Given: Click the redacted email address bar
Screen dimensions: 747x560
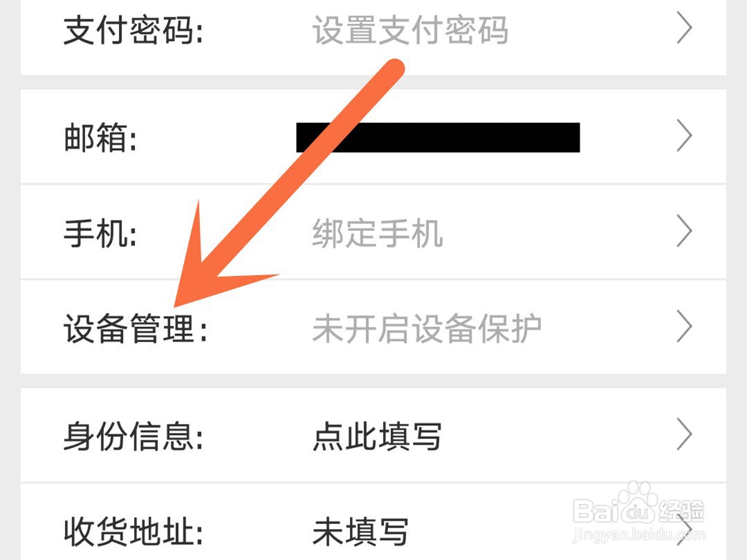Looking at the screenshot, I should (x=438, y=138).
